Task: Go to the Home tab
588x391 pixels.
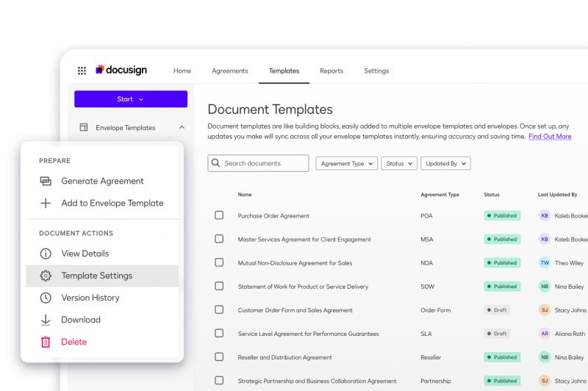Action: click(x=182, y=71)
